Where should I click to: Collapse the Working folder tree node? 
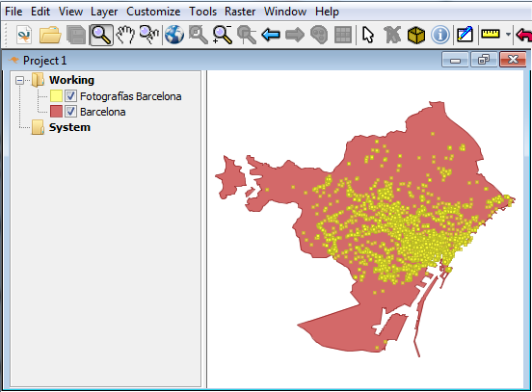pyautogui.click(x=19, y=80)
